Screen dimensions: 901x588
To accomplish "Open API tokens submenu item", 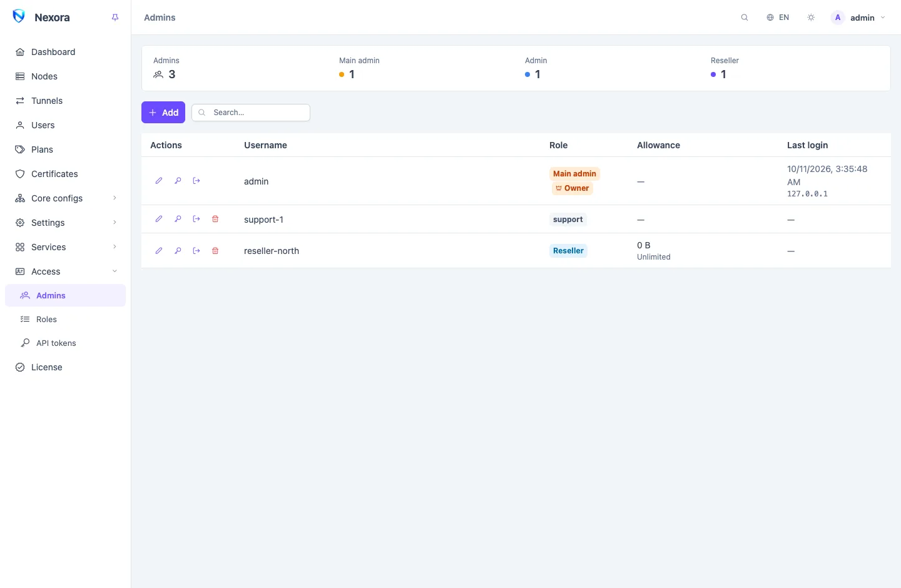I will coord(65,343).
